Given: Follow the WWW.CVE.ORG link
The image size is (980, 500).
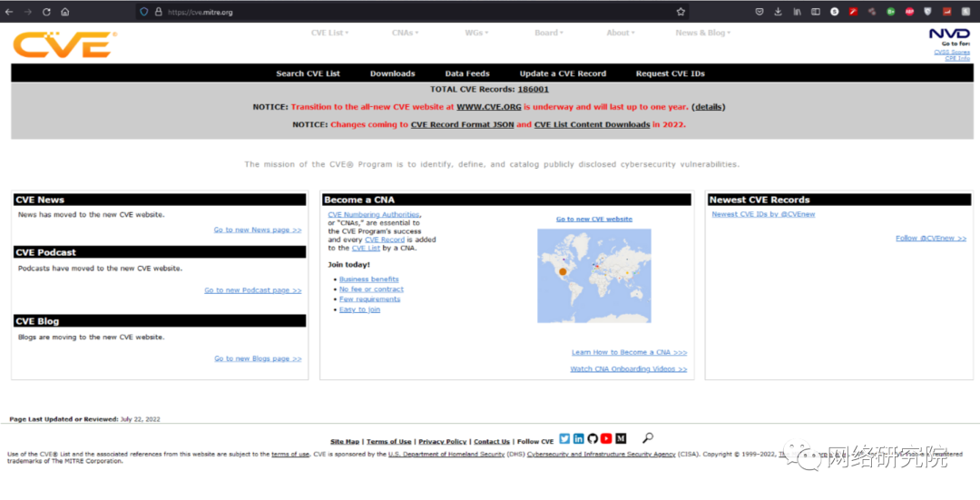Looking at the screenshot, I should [x=489, y=107].
